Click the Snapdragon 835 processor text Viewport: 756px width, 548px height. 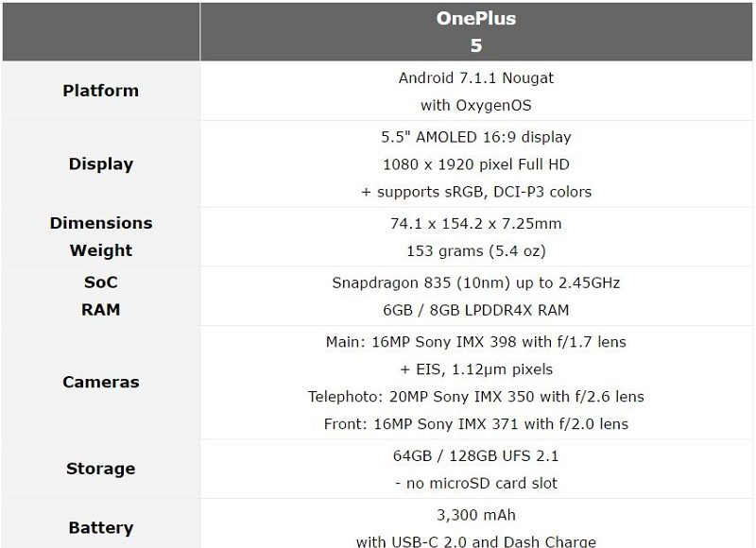(476, 283)
